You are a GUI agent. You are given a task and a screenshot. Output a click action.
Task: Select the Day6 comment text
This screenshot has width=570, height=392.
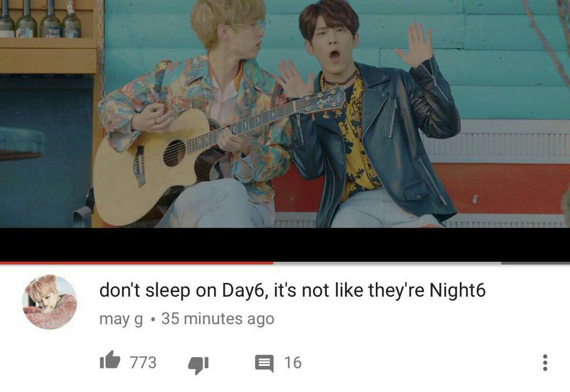[x=292, y=291]
